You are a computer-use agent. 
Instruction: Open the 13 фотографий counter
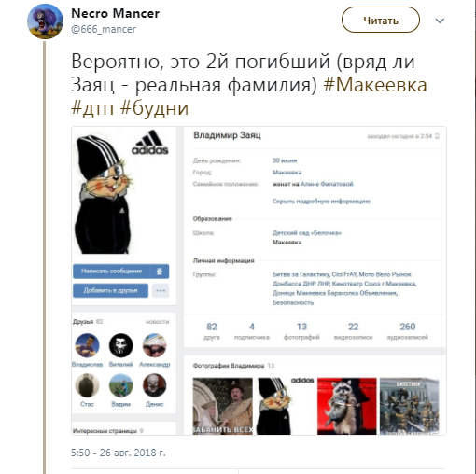tap(301, 331)
